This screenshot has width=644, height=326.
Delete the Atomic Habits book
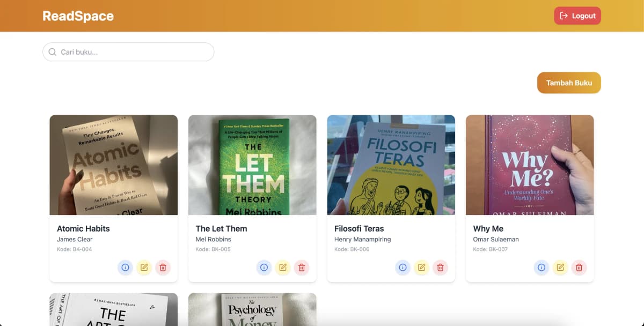(x=163, y=267)
